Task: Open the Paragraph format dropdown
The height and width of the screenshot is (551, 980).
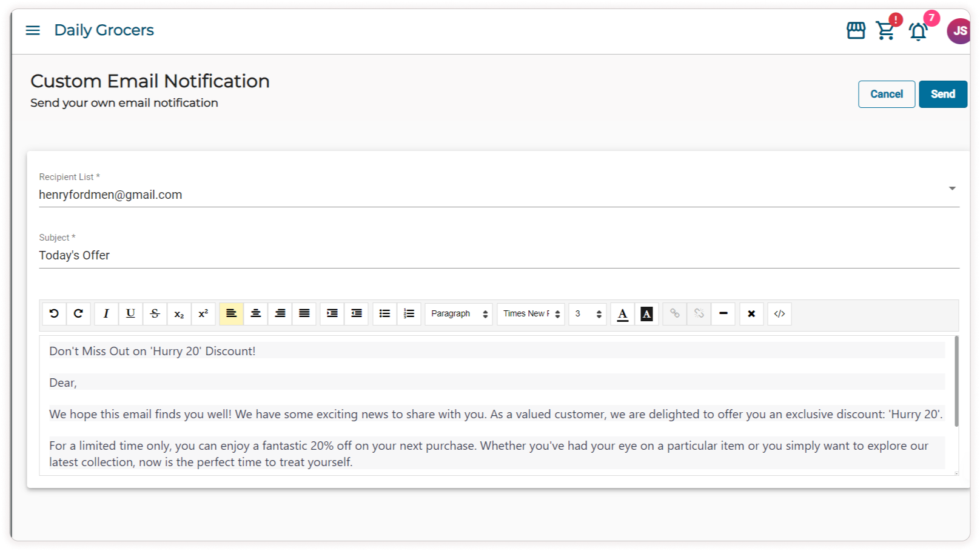Action: pyautogui.click(x=458, y=313)
